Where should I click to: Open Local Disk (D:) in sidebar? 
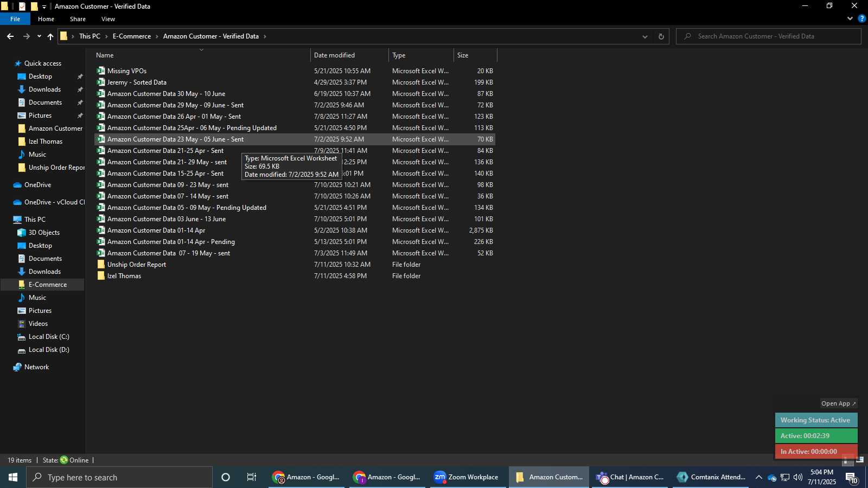click(x=22, y=350)
